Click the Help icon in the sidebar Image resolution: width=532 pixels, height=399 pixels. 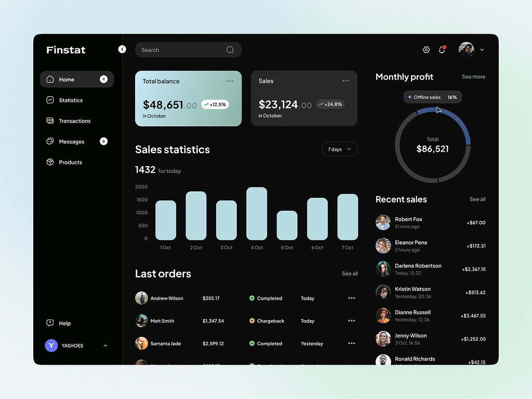pyautogui.click(x=50, y=323)
